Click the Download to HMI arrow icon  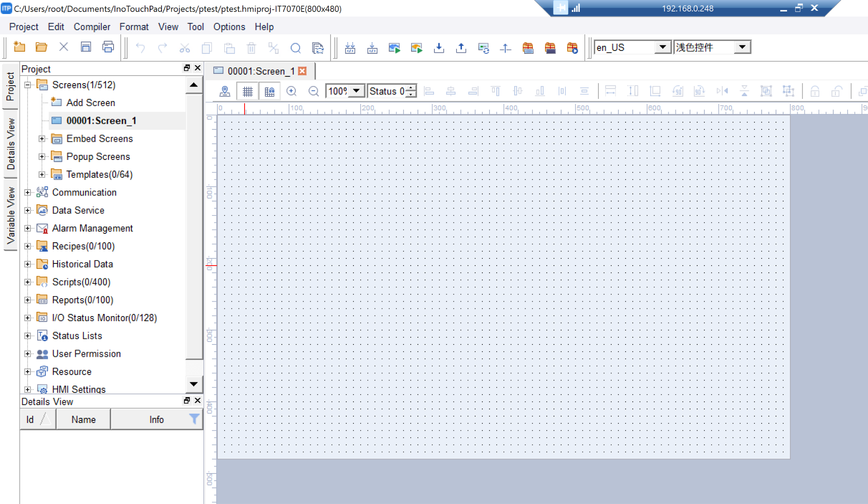click(439, 48)
